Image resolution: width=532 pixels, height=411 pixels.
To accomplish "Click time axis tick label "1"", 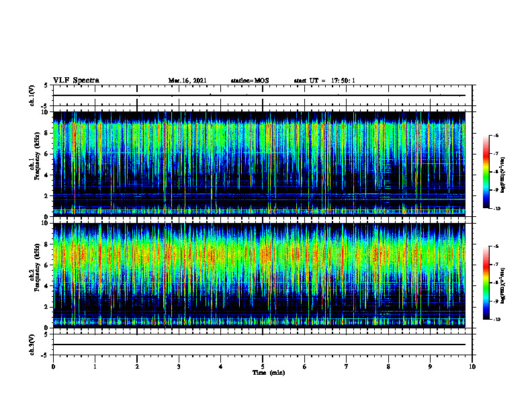I will [x=95, y=367].
